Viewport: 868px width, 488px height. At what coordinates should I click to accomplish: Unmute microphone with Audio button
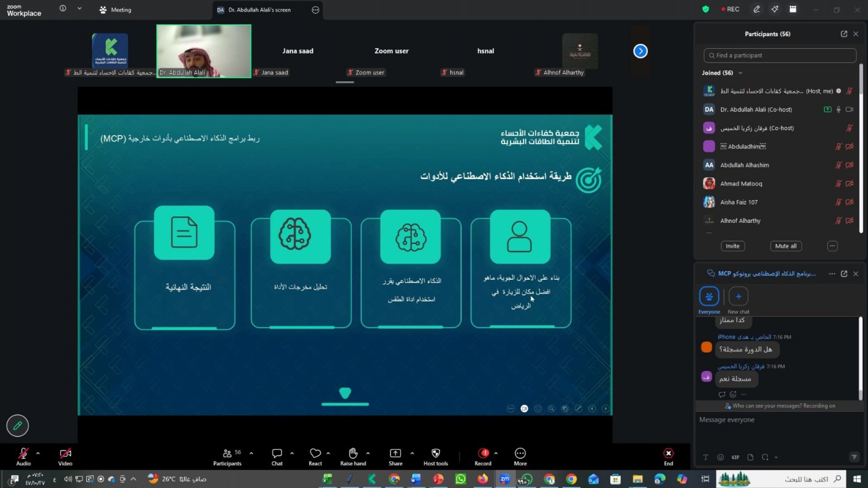[x=23, y=454]
